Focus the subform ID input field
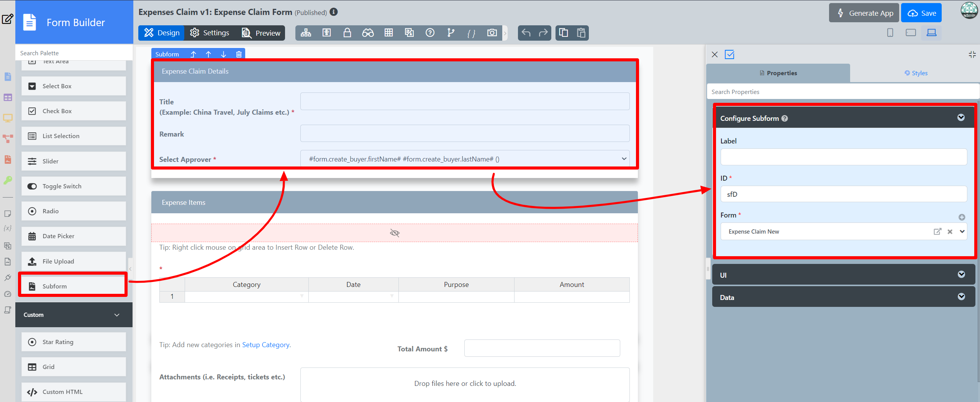This screenshot has height=402, width=980. (x=843, y=194)
